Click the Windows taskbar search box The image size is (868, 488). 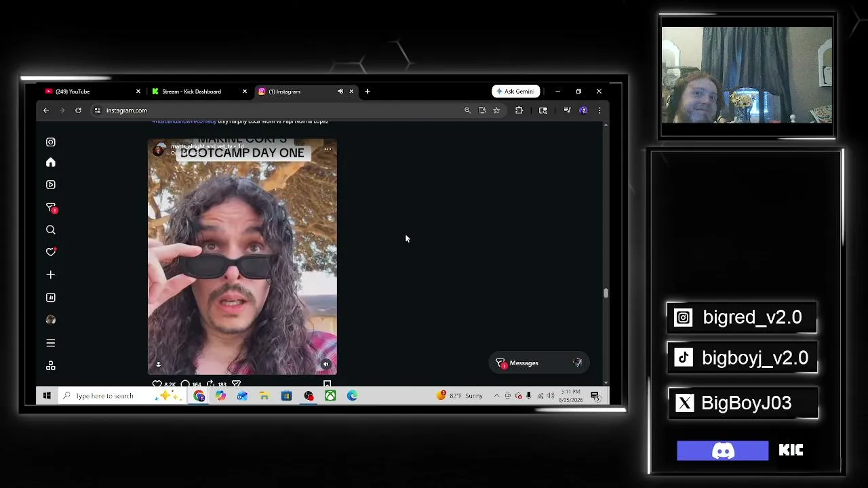(x=121, y=396)
